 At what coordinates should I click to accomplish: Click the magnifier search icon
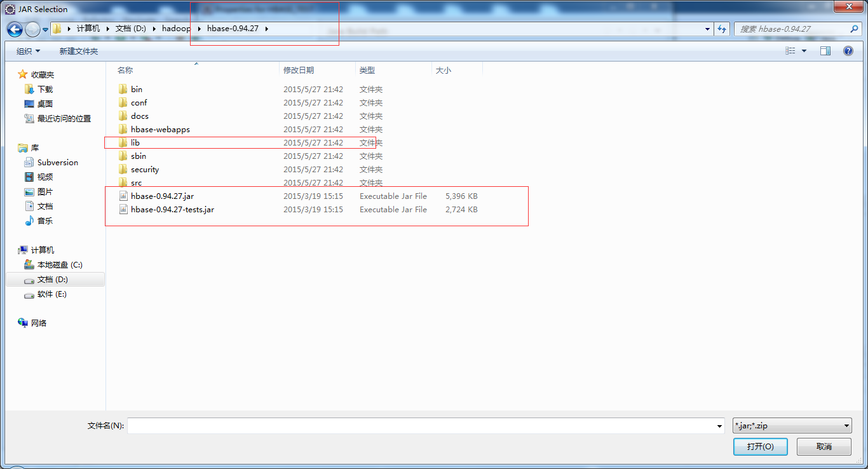[x=854, y=29]
